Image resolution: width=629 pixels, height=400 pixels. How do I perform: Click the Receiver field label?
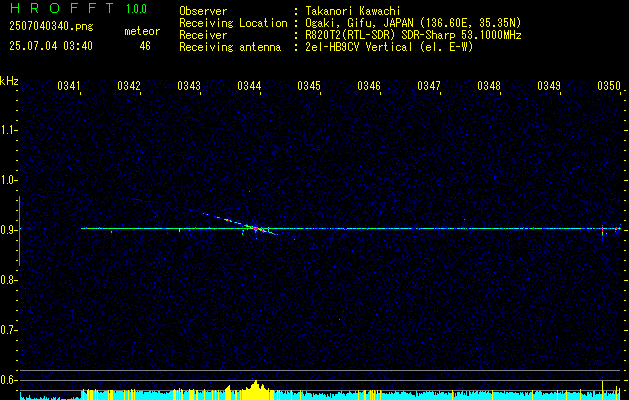(203, 35)
